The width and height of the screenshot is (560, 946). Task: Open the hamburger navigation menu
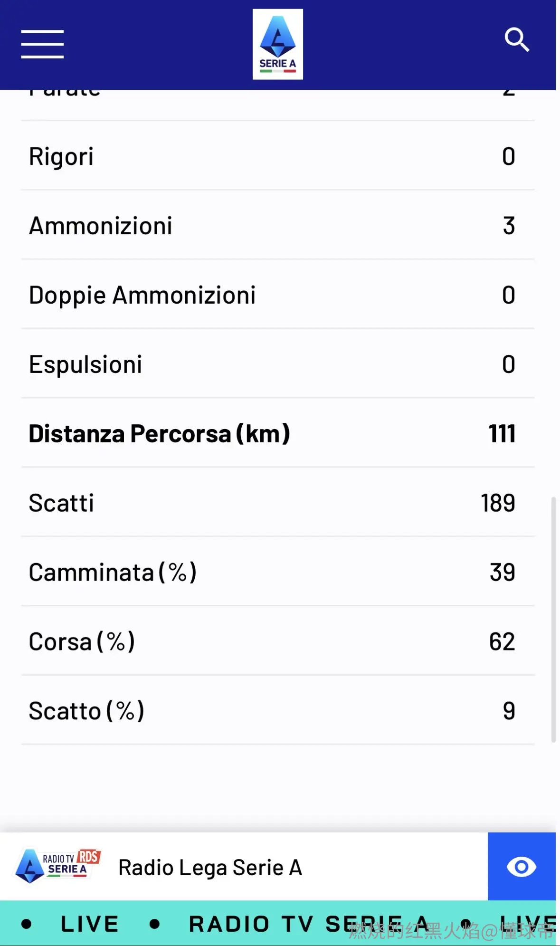tap(42, 44)
